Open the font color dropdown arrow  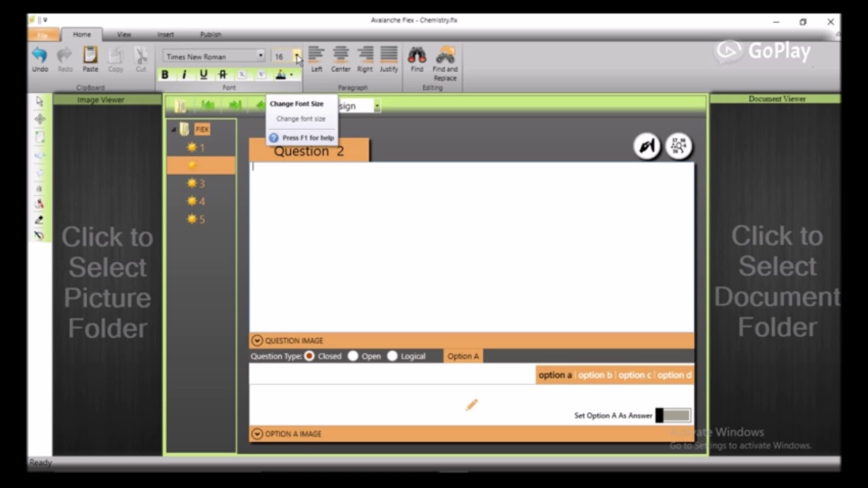[x=292, y=75]
